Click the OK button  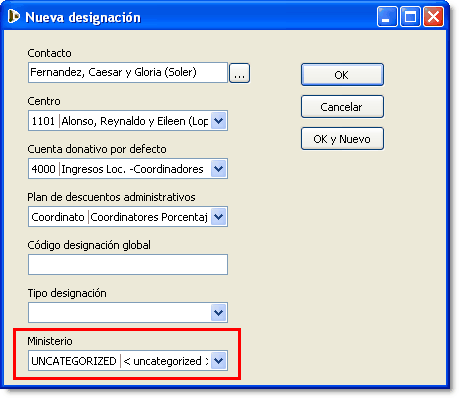coord(342,75)
